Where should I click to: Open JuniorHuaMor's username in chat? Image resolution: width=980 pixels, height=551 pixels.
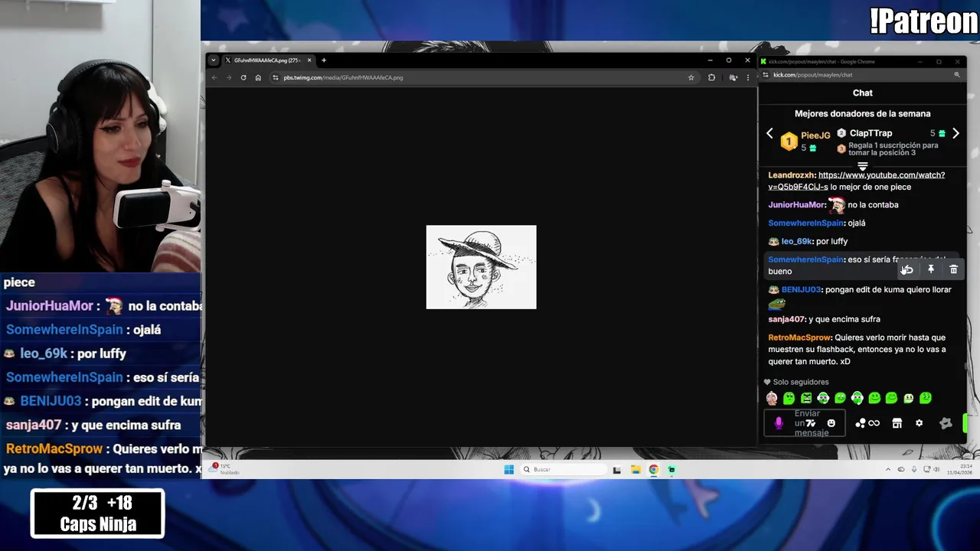[x=796, y=205]
